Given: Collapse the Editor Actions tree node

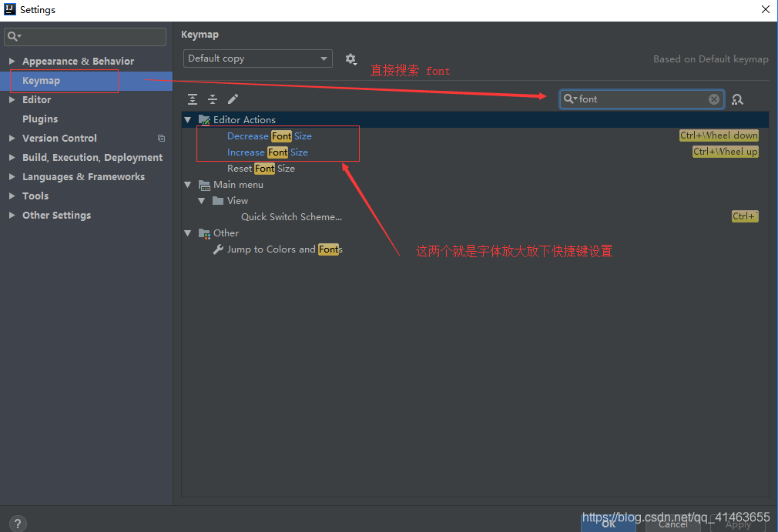Looking at the screenshot, I should [188, 120].
